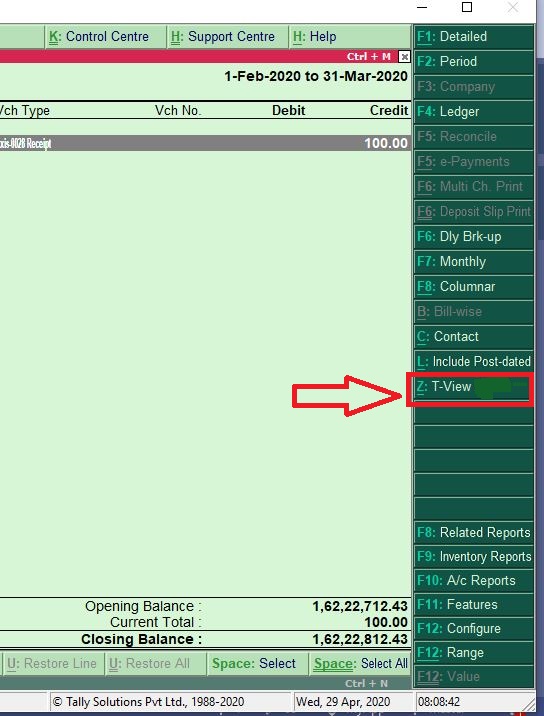Click the C: Contact button
The image size is (544, 716).
474,337
